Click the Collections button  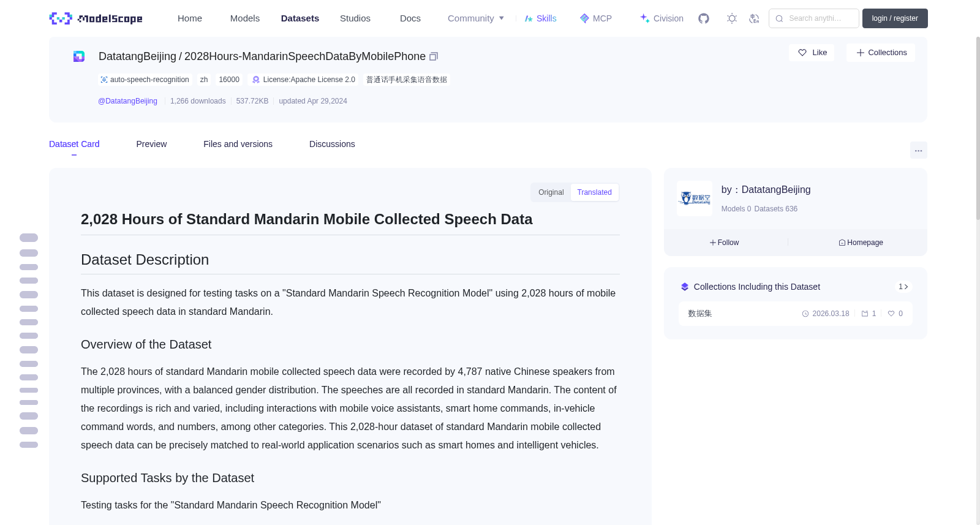point(881,53)
